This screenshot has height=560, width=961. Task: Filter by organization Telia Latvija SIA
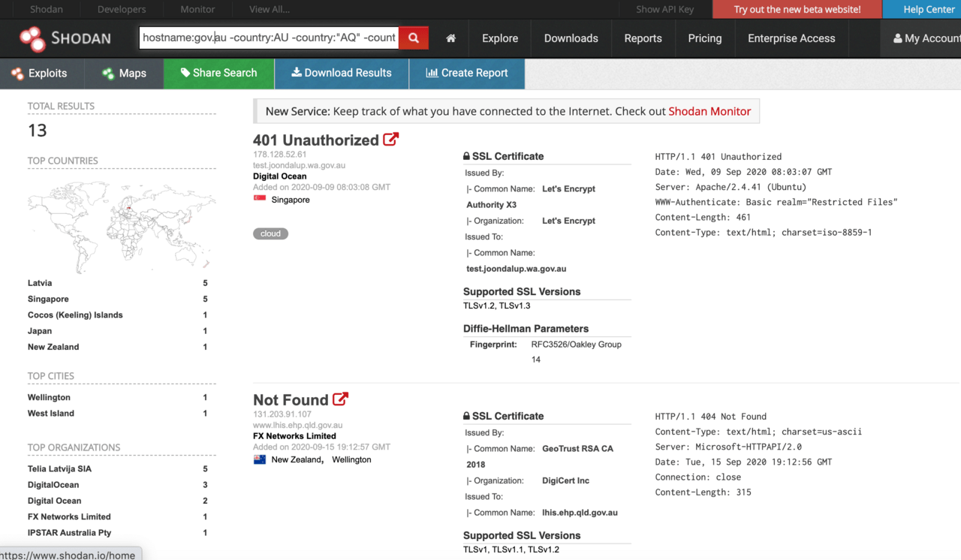pyautogui.click(x=59, y=469)
